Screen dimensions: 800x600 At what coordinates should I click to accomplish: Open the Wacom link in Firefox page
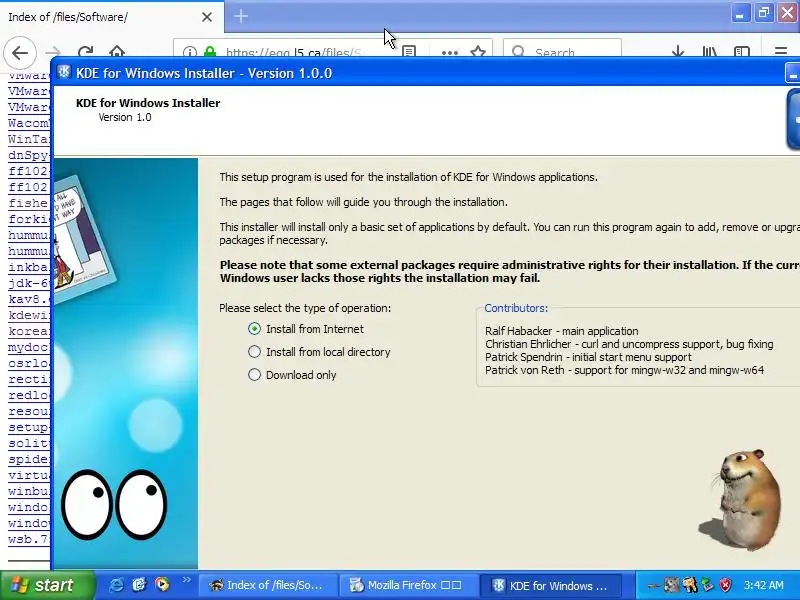tap(29, 123)
